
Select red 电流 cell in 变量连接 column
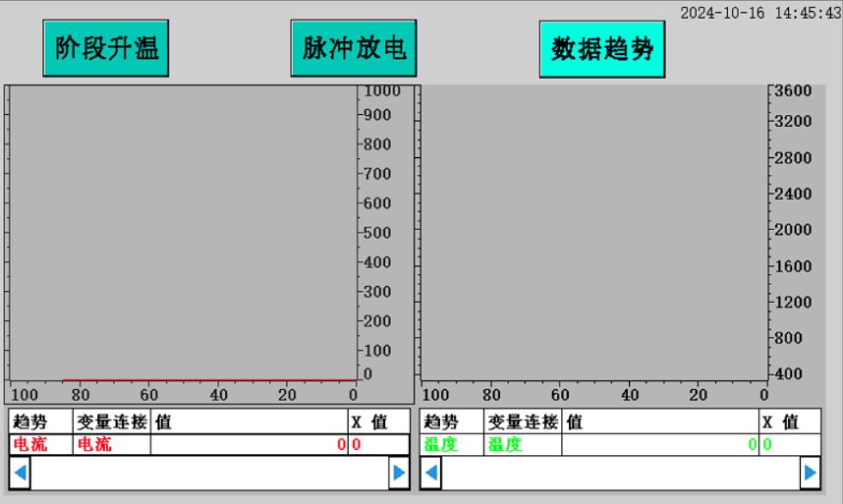(x=112, y=445)
